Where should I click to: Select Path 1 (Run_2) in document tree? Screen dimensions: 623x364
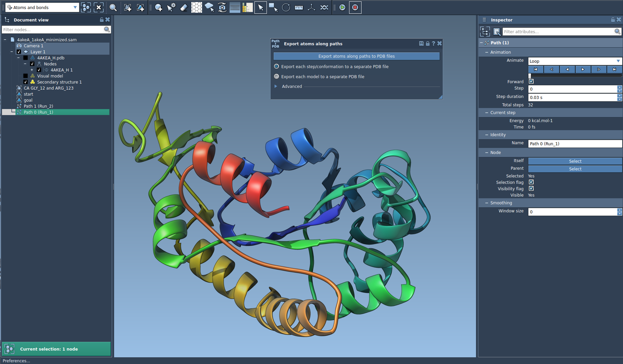tap(38, 106)
